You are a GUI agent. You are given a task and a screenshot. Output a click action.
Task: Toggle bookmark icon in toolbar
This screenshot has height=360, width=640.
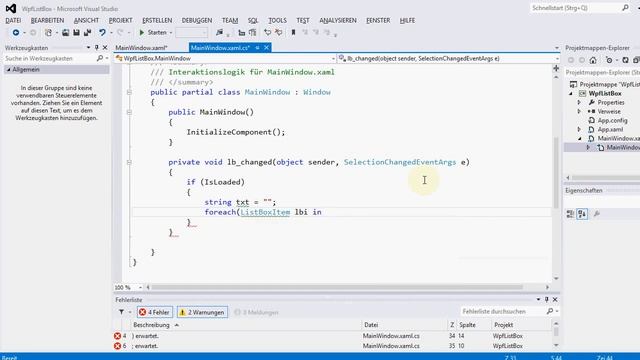coord(293,32)
